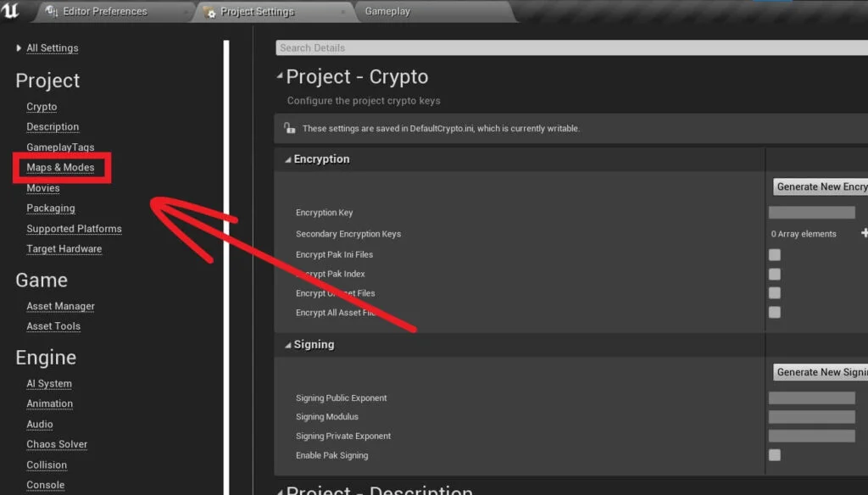Click Signing Modulus value field
The height and width of the screenshot is (495, 868).
(x=811, y=417)
